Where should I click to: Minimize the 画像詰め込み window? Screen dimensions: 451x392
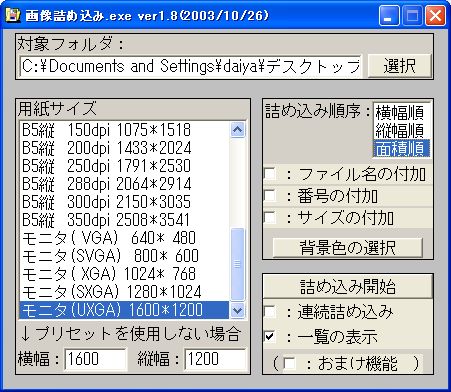[x=389, y=16]
